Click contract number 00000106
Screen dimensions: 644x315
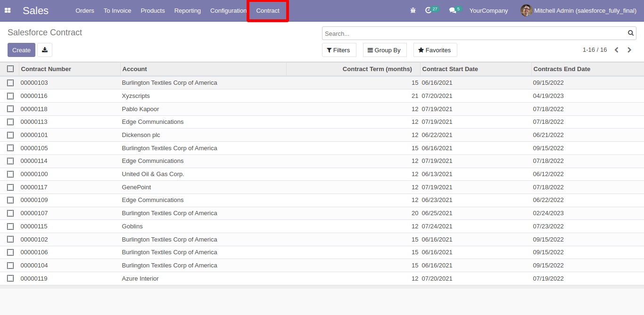coord(34,252)
